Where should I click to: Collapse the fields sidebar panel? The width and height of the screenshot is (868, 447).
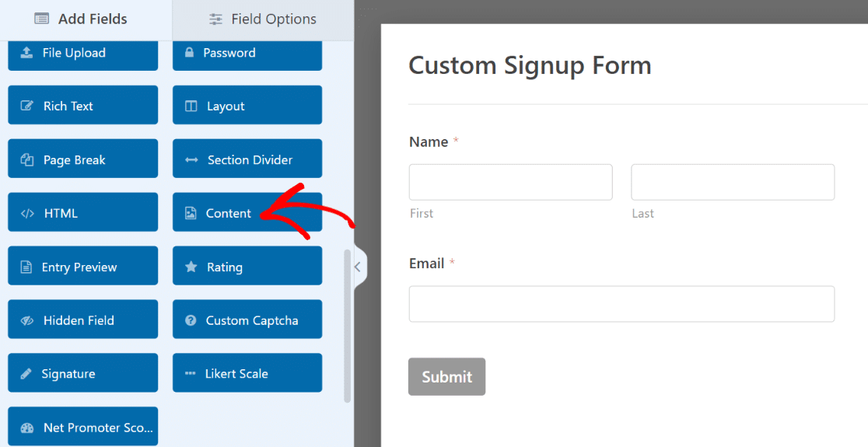(x=357, y=267)
